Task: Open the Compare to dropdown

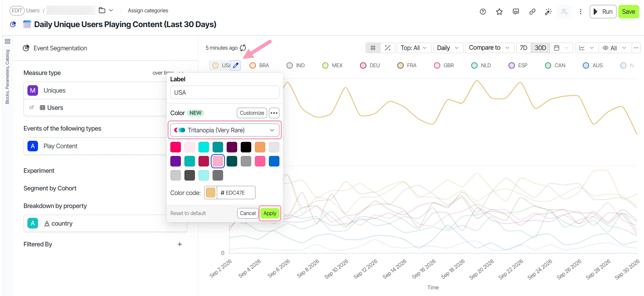Action: point(490,48)
